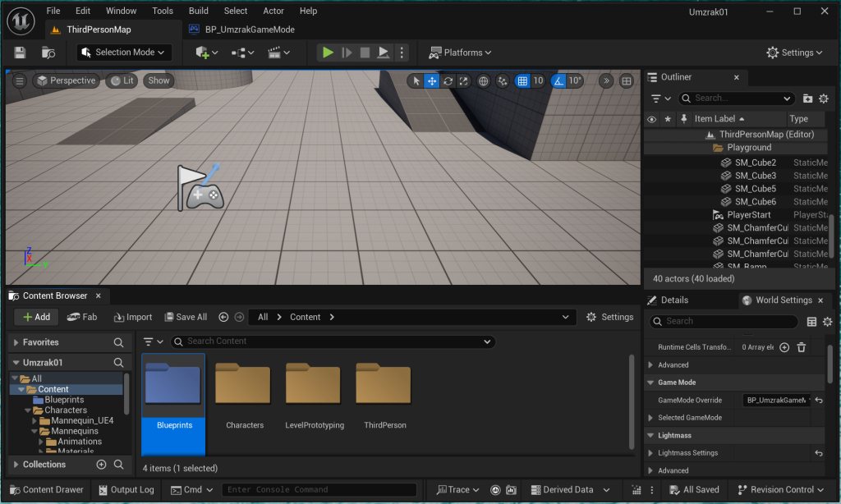Click the Add button in Content Browser
The width and height of the screenshot is (841, 504).
[x=36, y=317]
